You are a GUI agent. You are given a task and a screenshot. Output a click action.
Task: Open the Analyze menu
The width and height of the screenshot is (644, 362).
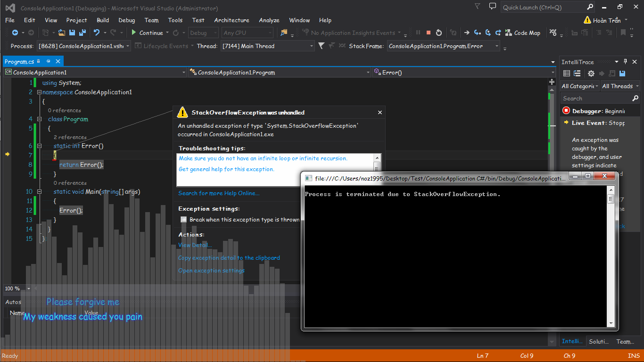pyautogui.click(x=269, y=20)
